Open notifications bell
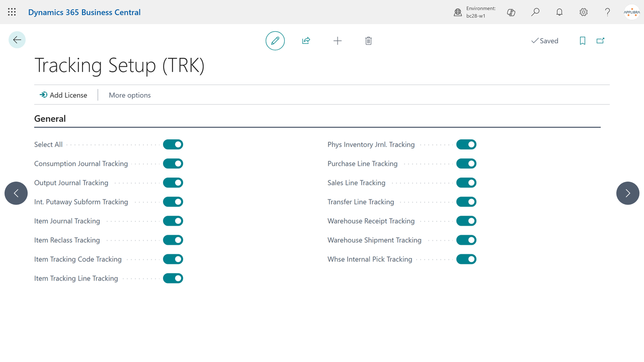Screen dimensions: 644x362 (x=559, y=12)
